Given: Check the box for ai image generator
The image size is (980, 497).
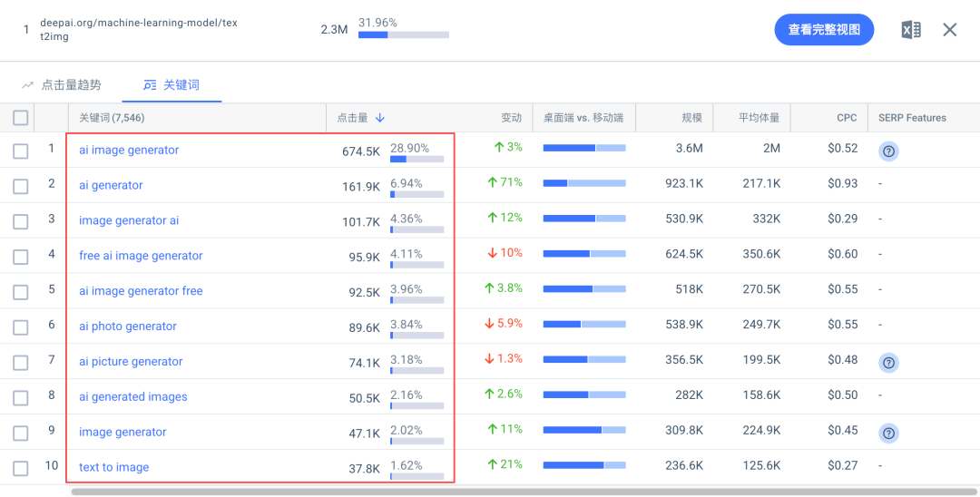Looking at the screenshot, I should 21,151.
